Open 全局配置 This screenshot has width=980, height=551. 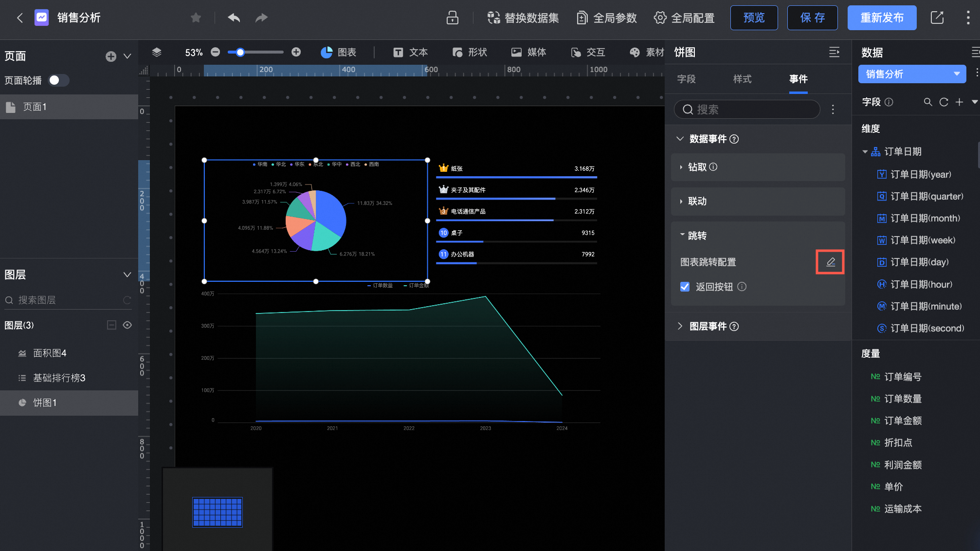click(684, 18)
